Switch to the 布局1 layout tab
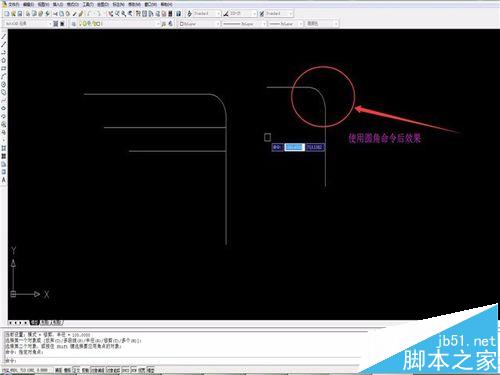The height and width of the screenshot is (375, 500). point(45,323)
